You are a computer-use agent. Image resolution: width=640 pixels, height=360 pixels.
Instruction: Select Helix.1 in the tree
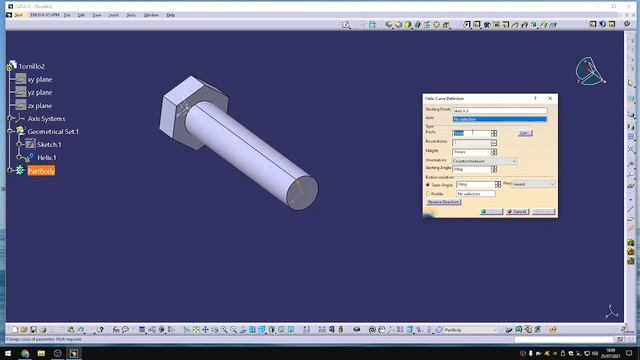(x=47, y=158)
